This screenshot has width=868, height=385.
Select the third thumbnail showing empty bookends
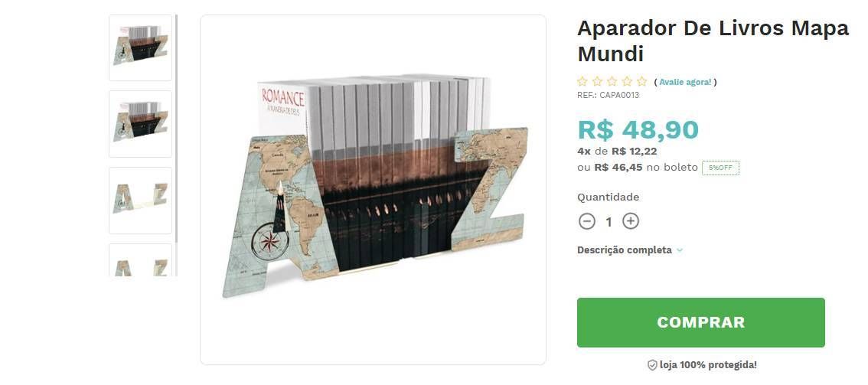141,201
